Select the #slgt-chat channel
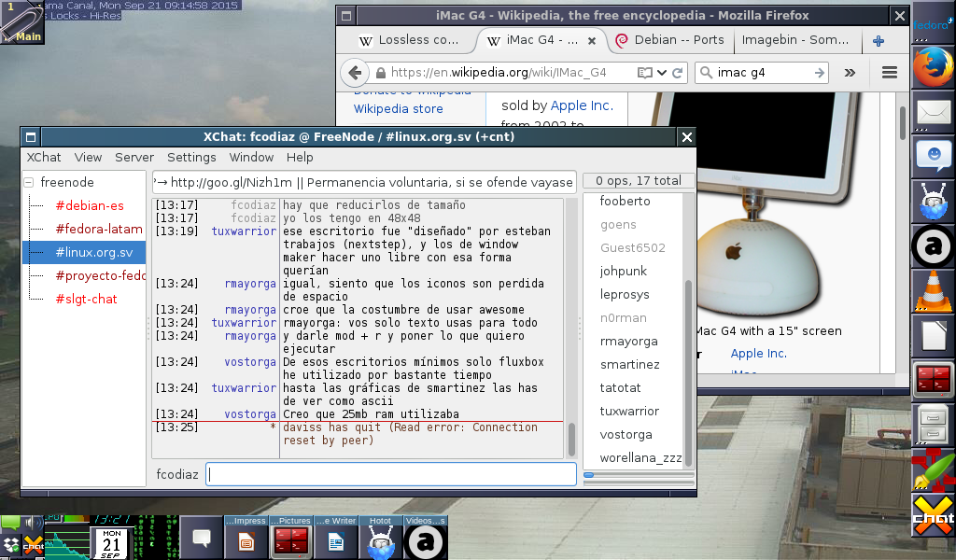This screenshot has height=560, width=956. coord(86,300)
